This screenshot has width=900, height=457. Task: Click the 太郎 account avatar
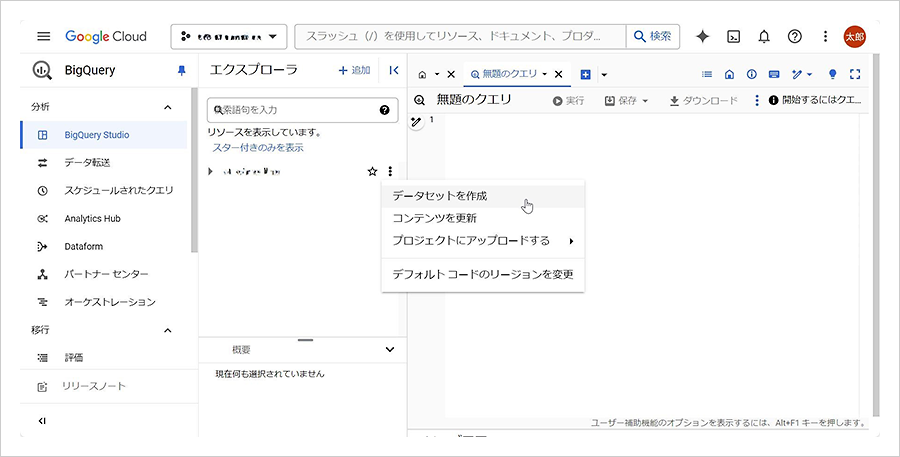[855, 36]
